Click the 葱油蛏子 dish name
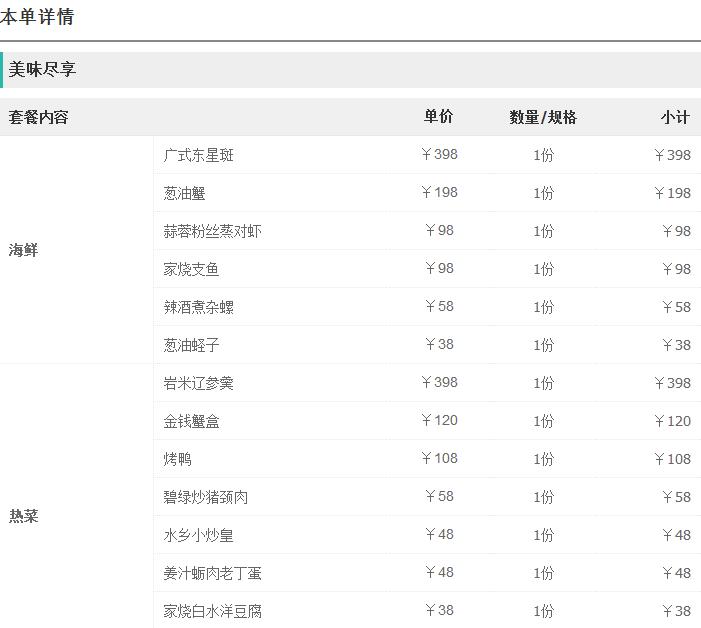701x628 pixels. pos(191,345)
